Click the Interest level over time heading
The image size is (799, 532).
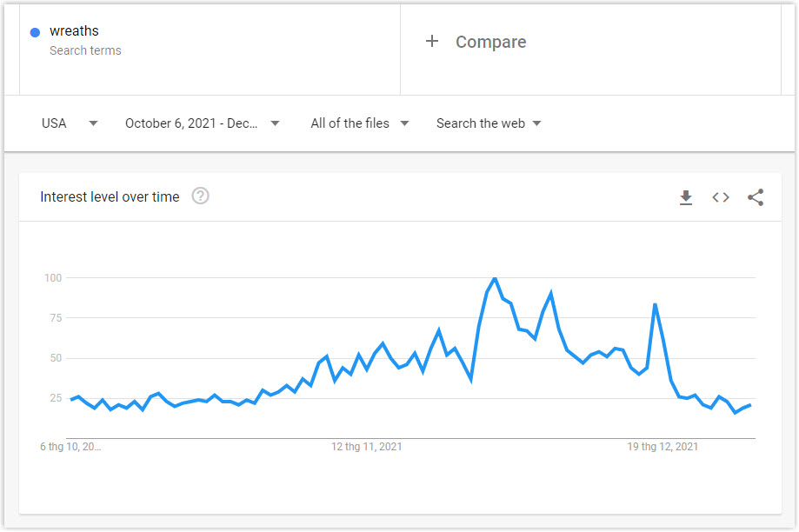pyautogui.click(x=110, y=196)
